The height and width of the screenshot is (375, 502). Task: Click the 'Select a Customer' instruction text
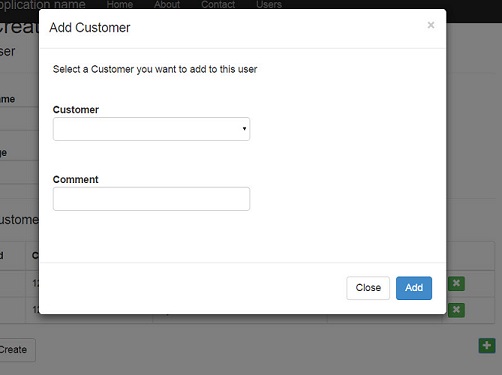[155, 69]
